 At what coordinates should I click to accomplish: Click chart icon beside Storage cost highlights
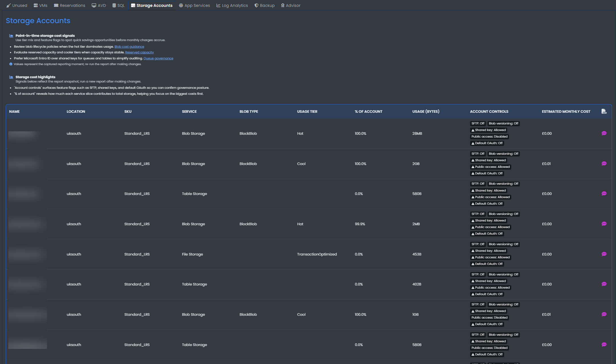[11, 77]
